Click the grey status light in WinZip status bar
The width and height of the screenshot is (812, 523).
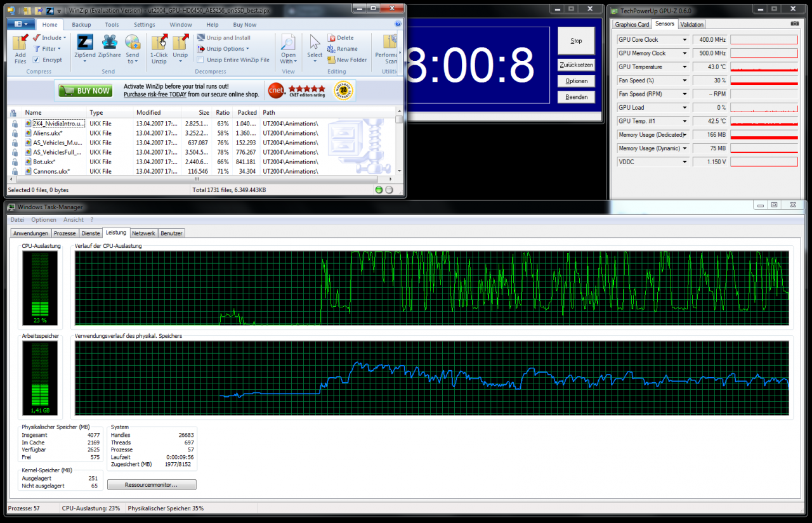pyautogui.click(x=390, y=190)
